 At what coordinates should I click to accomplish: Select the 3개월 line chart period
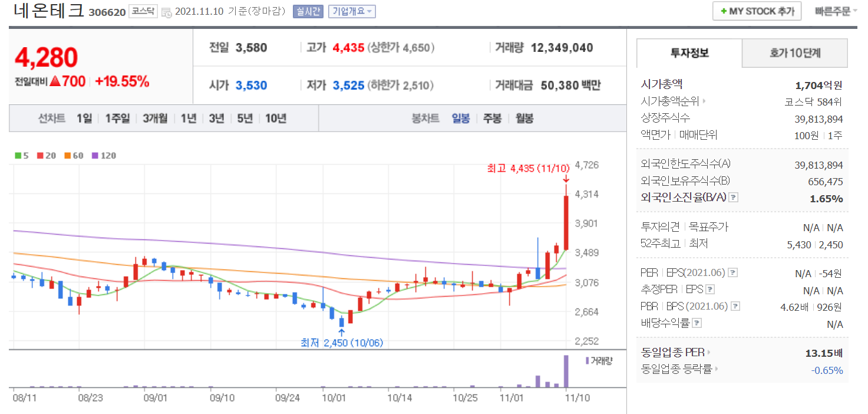155,119
